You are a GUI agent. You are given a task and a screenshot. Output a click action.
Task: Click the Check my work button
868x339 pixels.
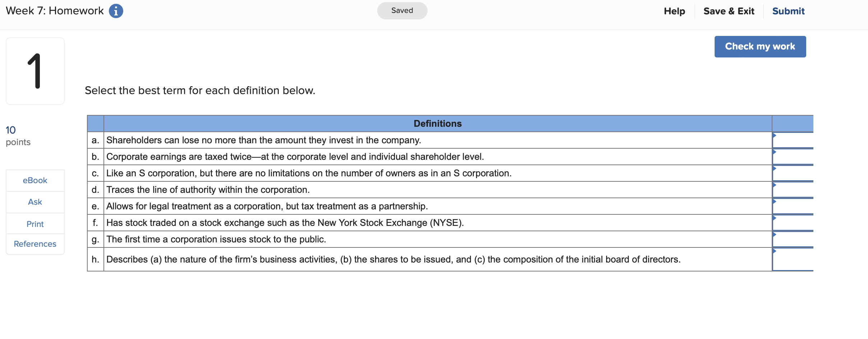pos(760,46)
